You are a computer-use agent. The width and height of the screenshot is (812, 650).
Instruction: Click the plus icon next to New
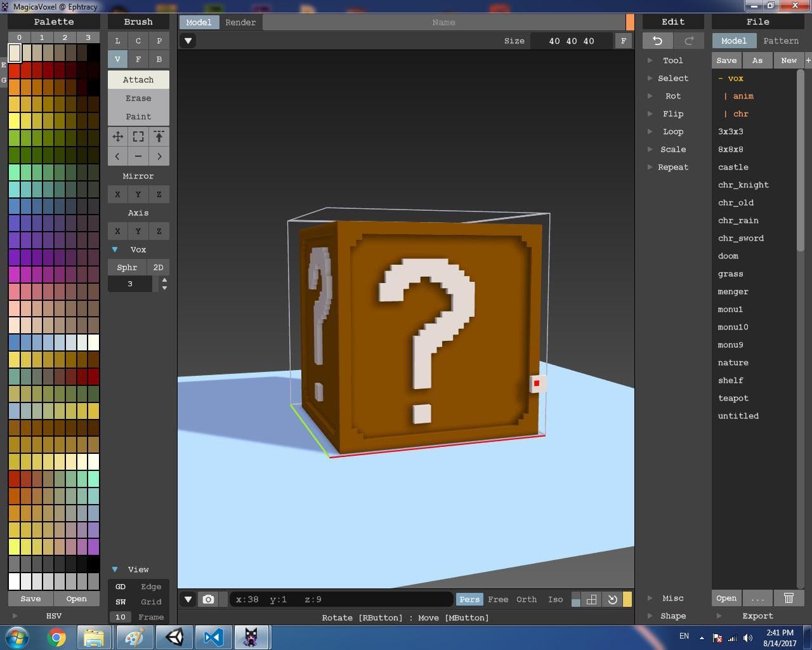(x=808, y=60)
